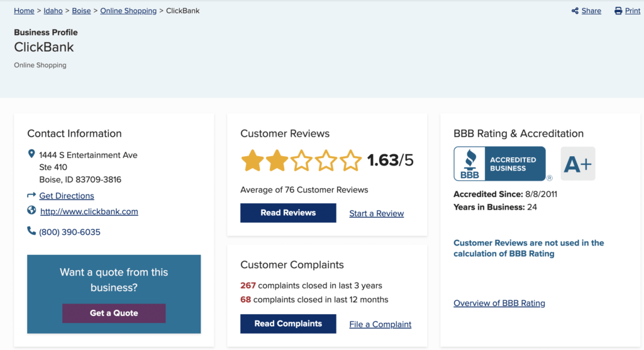
Task: Click the Print printer icon
Action: [618, 11]
